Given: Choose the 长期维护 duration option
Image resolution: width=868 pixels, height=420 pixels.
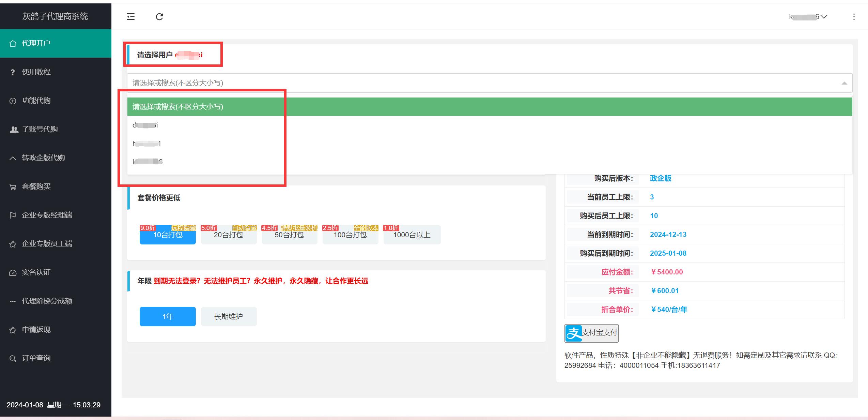Looking at the screenshot, I should pos(229,316).
